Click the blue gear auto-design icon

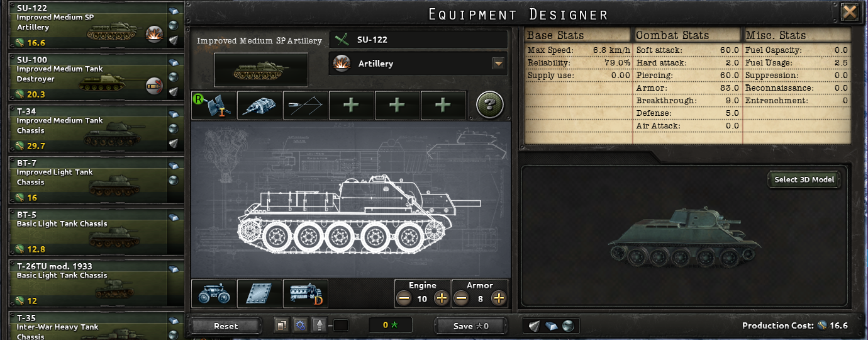tap(300, 326)
